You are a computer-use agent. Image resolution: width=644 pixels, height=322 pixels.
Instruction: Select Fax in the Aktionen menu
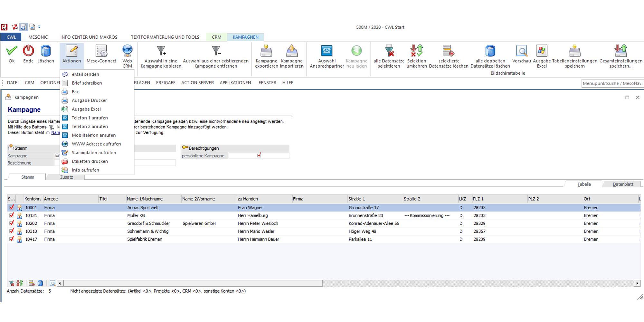point(97,92)
